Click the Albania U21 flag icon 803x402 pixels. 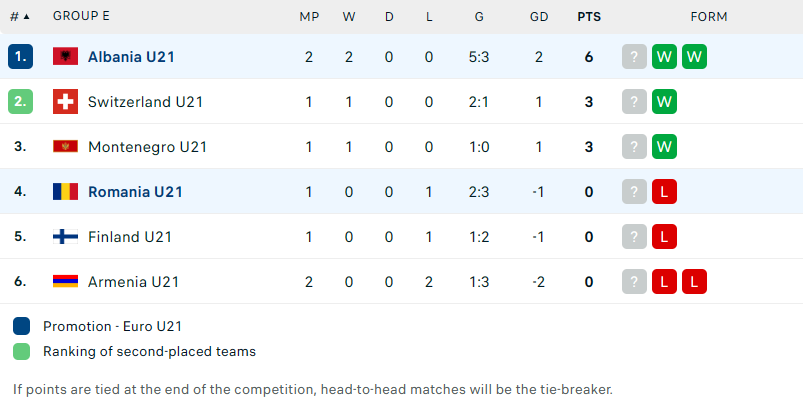coord(66,56)
